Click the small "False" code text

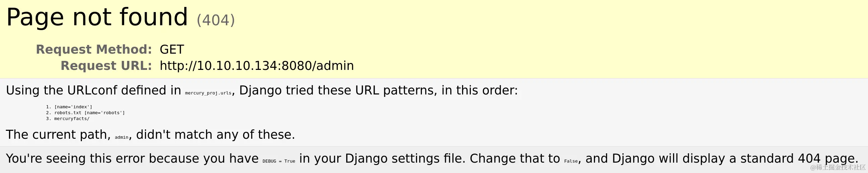coord(571,161)
